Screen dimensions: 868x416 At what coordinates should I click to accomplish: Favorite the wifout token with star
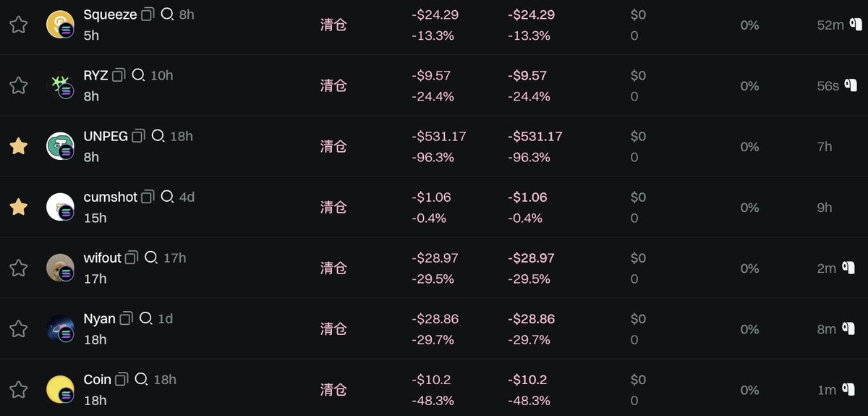tap(18, 268)
